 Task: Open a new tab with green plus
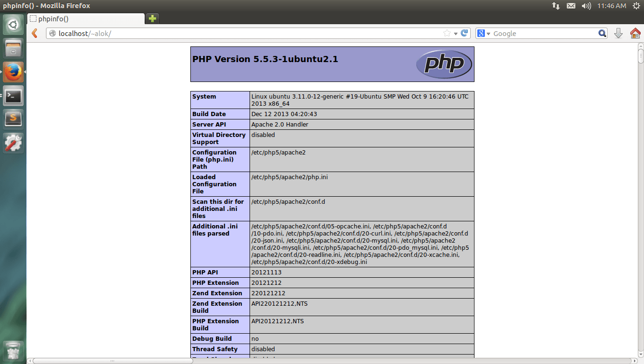(x=152, y=19)
